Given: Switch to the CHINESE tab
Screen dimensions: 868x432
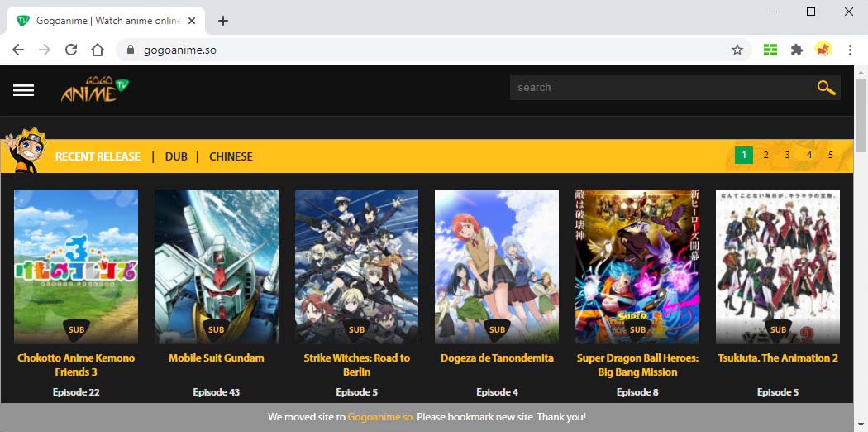Looking at the screenshot, I should (x=231, y=156).
